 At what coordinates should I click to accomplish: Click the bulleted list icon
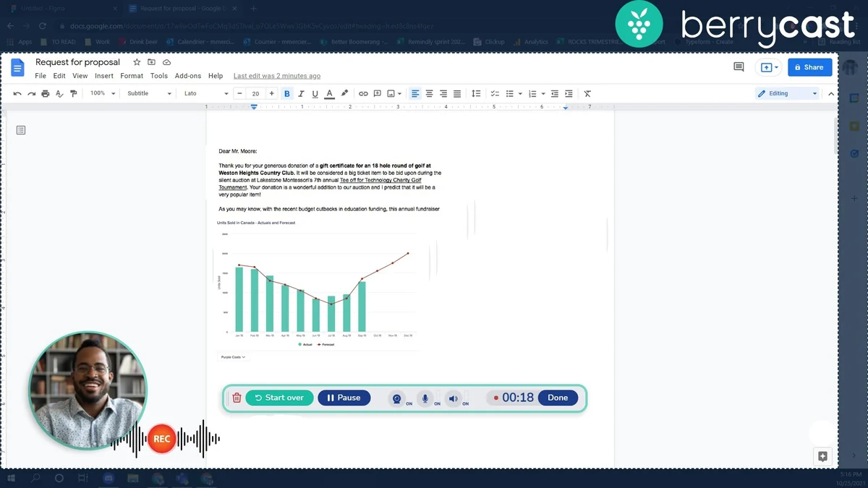[x=509, y=93]
